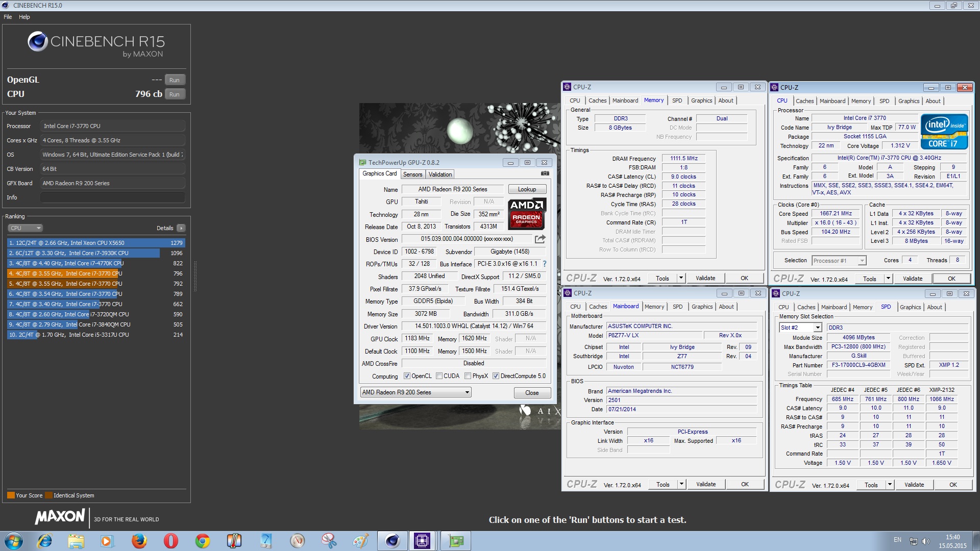Click the Intel Core i7 logo in CPU-Z
This screenshot has width=980, height=551.
tap(944, 132)
